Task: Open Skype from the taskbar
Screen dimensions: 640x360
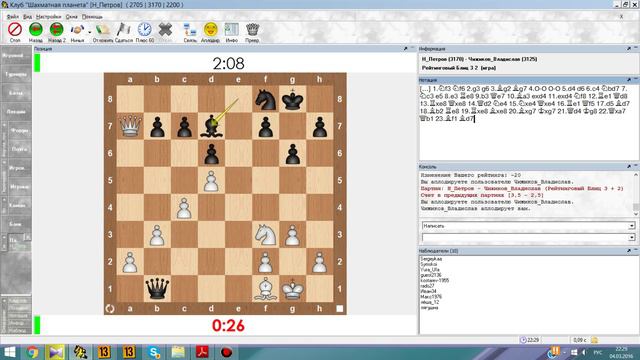Action: click(154, 352)
